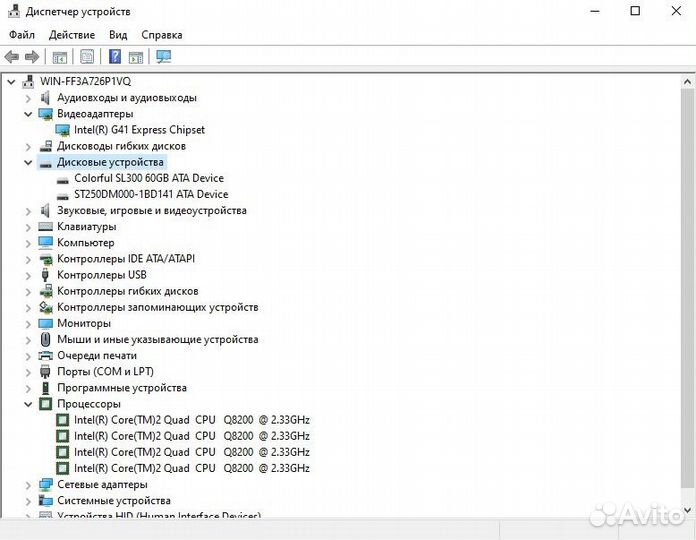Image resolution: width=696 pixels, height=540 pixels.
Task: Expand Аудиовходы и аудиовыходы category
Action: [28, 98]
